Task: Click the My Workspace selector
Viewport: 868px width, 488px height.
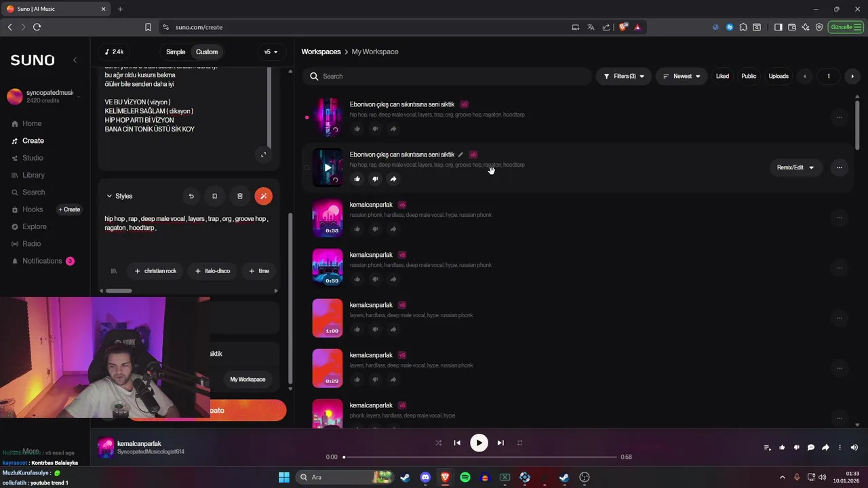Action: (x=248, y=380)
